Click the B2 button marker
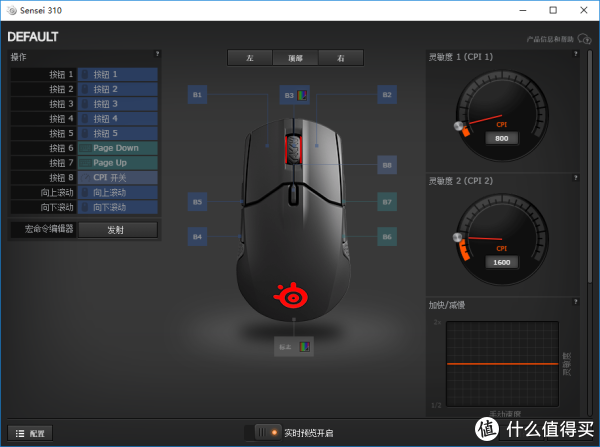Image resolution: width=600 pixels, height=447 pixels. tap(387, 95)
